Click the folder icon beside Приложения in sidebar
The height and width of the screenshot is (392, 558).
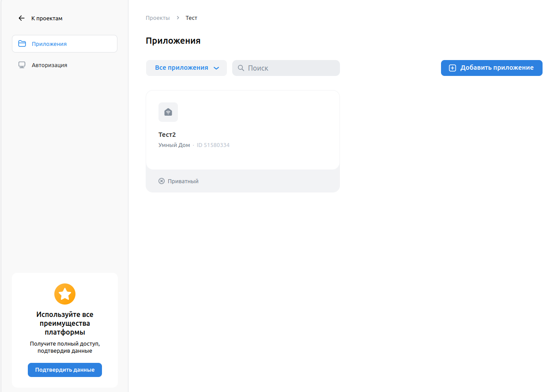[x=22, y=44]
